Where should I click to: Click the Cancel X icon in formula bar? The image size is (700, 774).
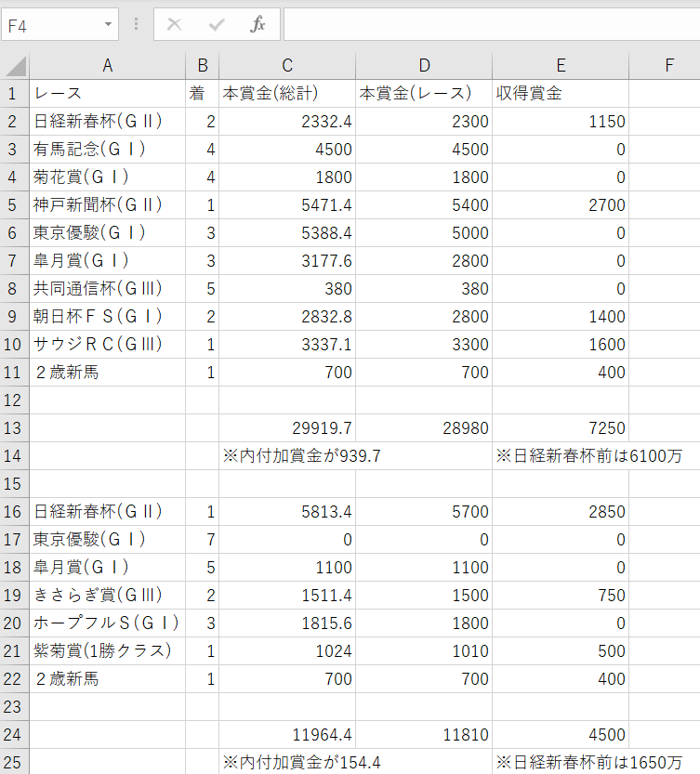175,24
